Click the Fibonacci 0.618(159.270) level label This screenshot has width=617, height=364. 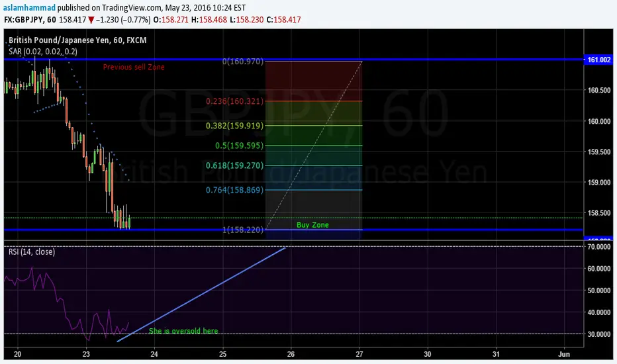tap(234, 165)
